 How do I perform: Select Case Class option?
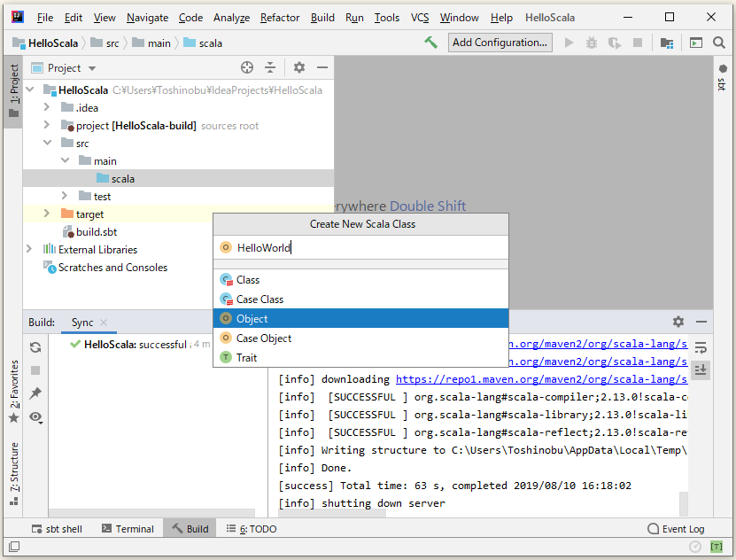click(360, 299)
